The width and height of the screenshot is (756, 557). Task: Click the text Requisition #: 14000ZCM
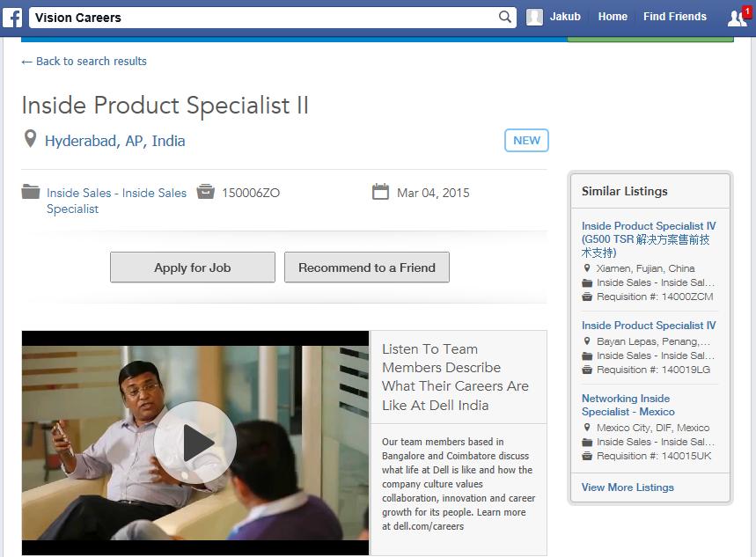655,297
